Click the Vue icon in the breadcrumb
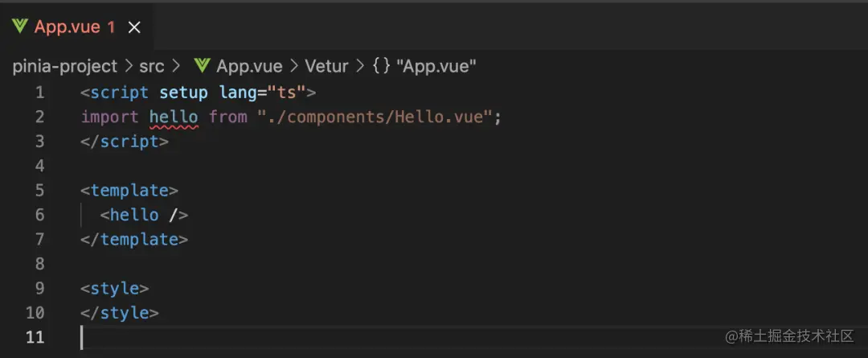 (202, 66)
